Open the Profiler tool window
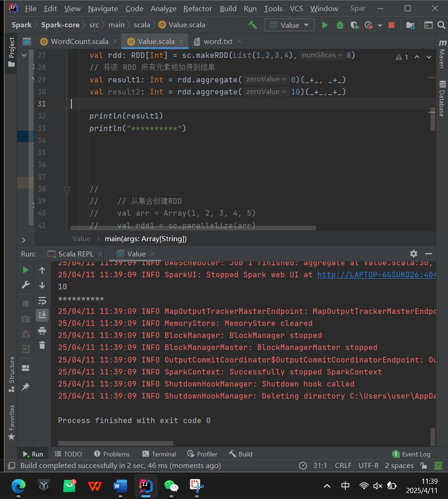This screenshot has height=499, width=448. tap(202, 454)
